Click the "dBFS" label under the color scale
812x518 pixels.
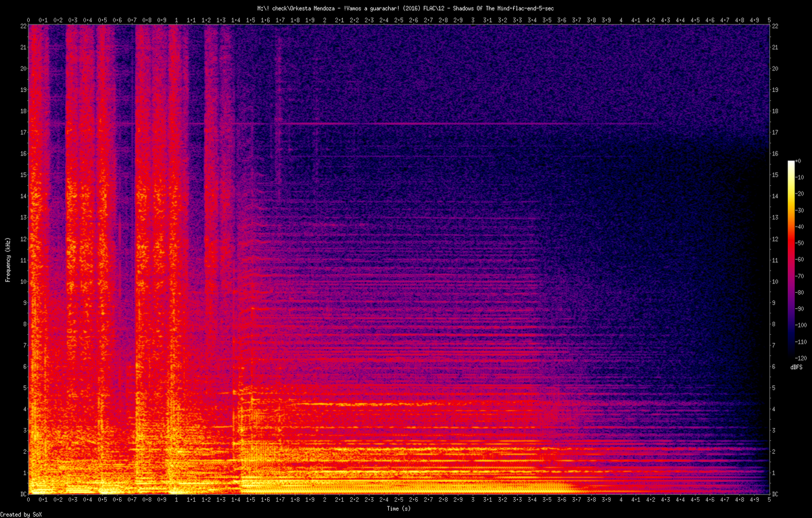tap(796, 367)
